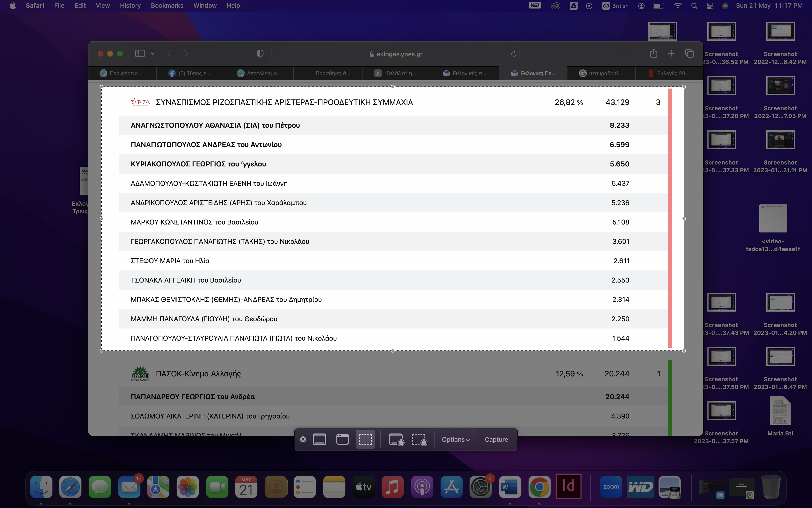Toggle Safari sidebar
The image size is (812, 508).
coord(140,53)
